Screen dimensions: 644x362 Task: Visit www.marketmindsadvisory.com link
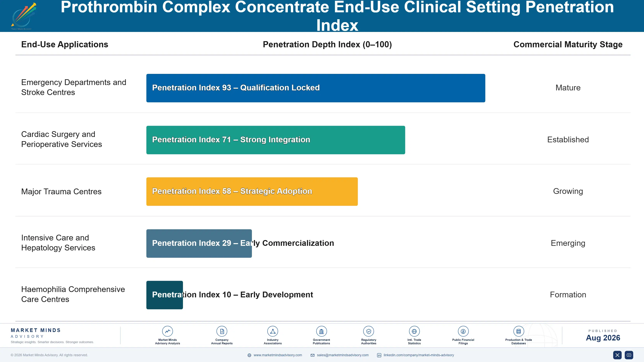[x=278, y=355]
